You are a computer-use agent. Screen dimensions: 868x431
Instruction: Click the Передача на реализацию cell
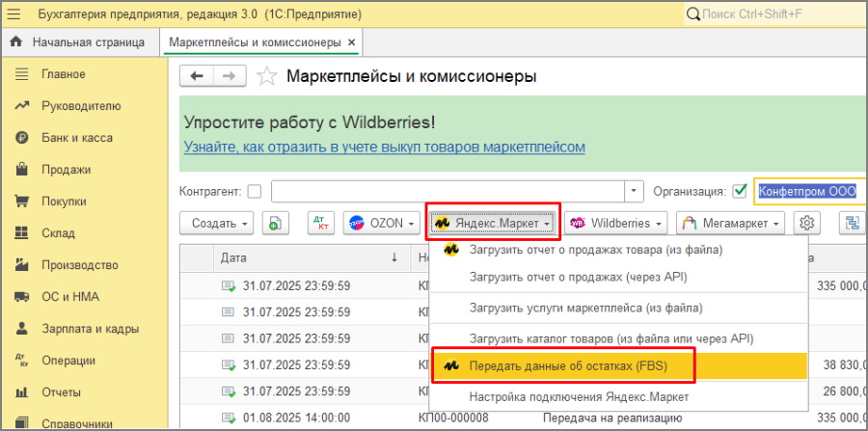point(612,418)
